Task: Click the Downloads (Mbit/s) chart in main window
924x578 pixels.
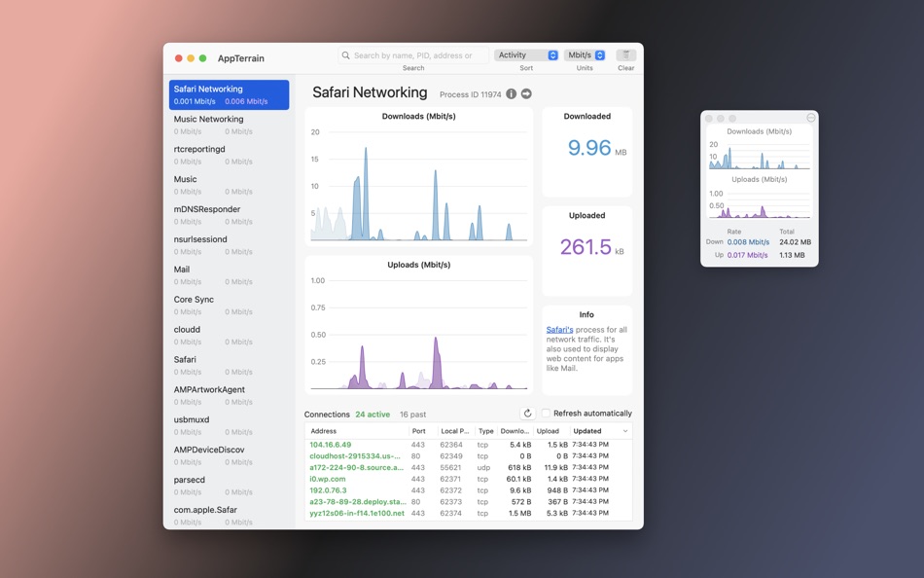Action: tap(419, 176)
